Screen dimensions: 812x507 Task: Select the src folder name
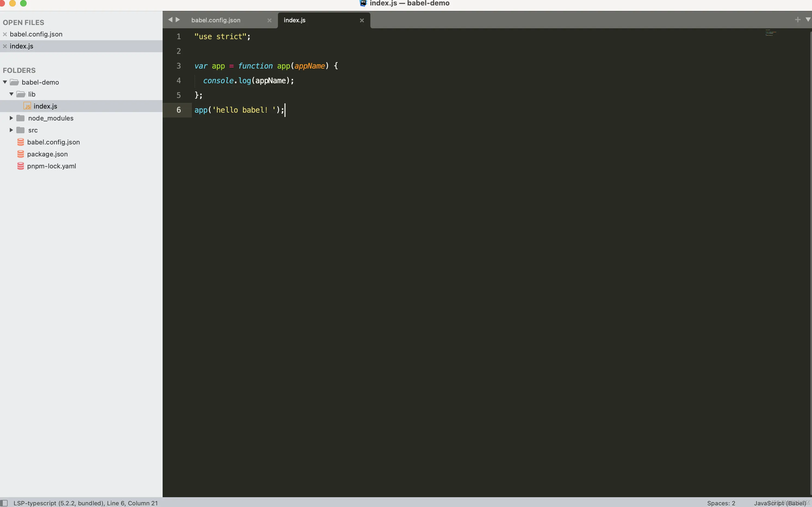[33, 130]
